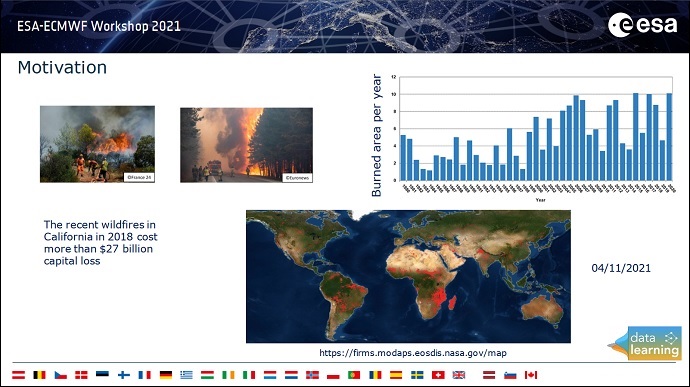Click the '©France 24' photo credit
Viewport: 690px width, 387px height.
(x=139, y=177)
